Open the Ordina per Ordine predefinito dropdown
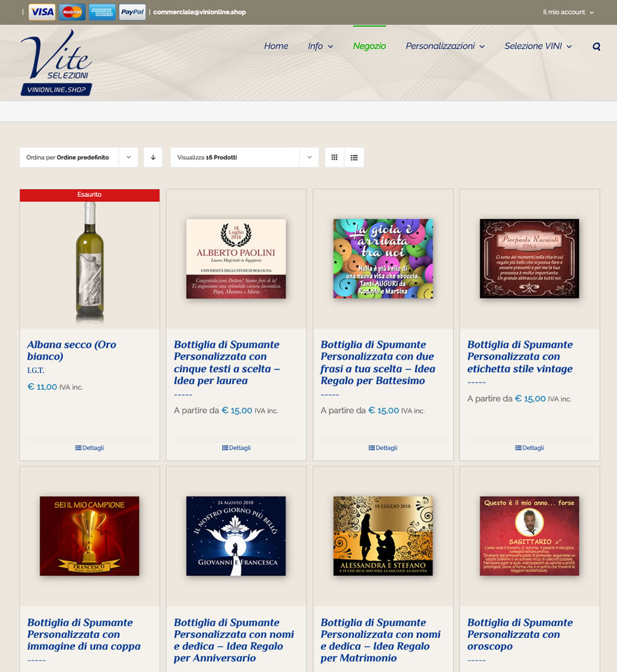The width and height of the screenshot is (617, 672). 79,157
